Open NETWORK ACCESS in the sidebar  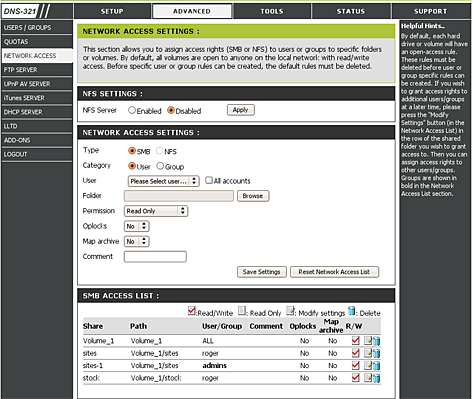[37, 56]
